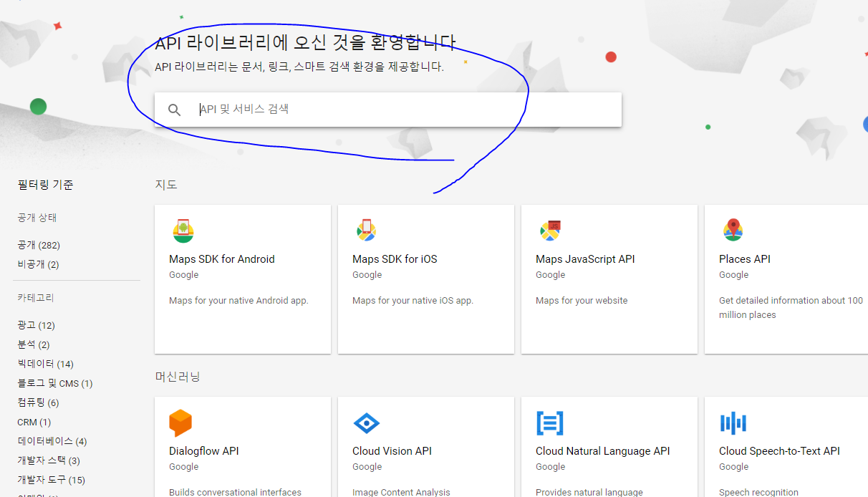Click Google label under Places API
868x497 pixels.
coord(734,275)
